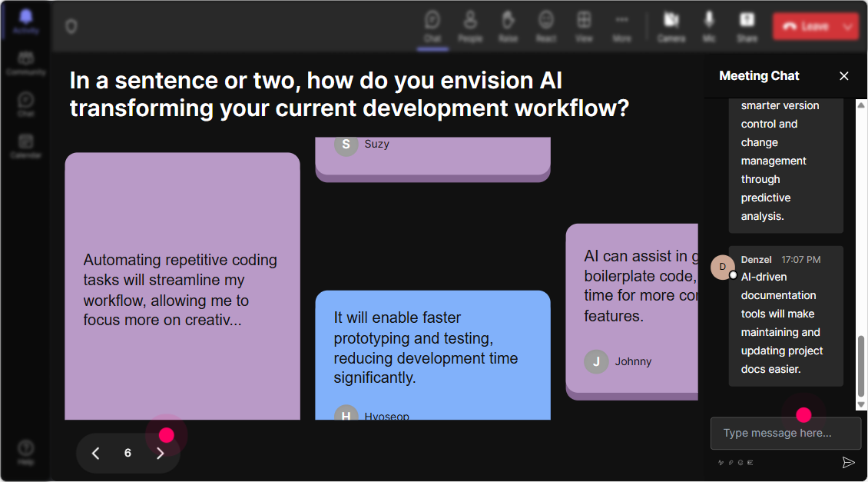Attach a file with the paperclip icon
Screen dimensions: 868x482
[x=731, y=463]
